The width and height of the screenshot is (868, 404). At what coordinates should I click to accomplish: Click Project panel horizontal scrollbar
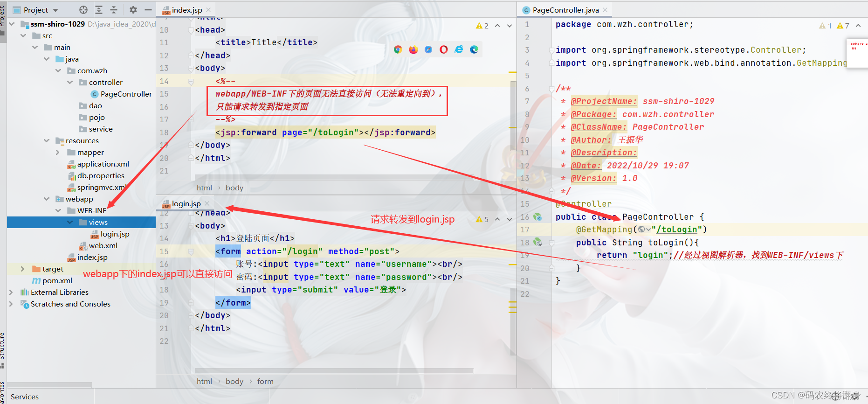pyautogui.click(x=49, y=385)
